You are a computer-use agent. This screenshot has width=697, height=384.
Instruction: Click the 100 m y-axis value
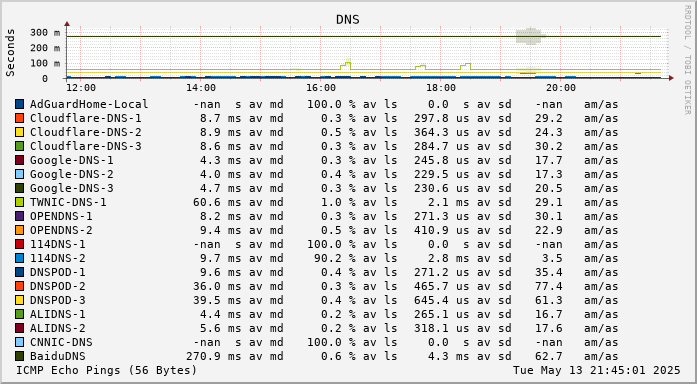[45, 63]
